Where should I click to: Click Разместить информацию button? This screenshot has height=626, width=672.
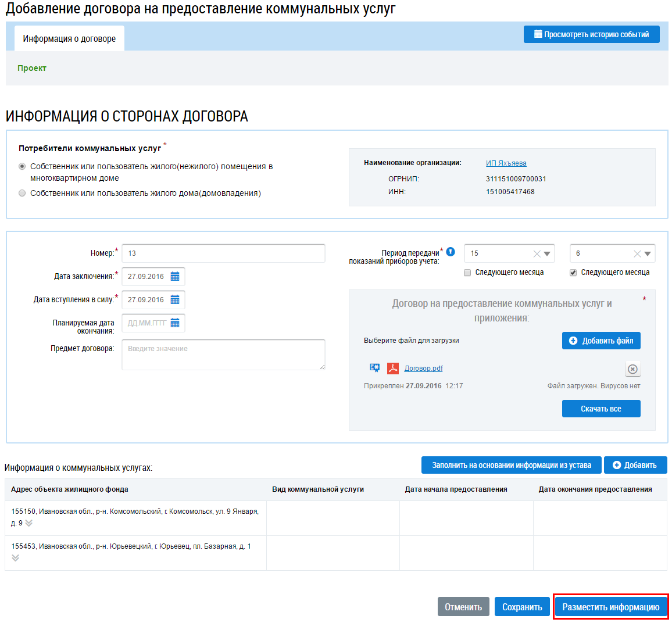[610, 607]
